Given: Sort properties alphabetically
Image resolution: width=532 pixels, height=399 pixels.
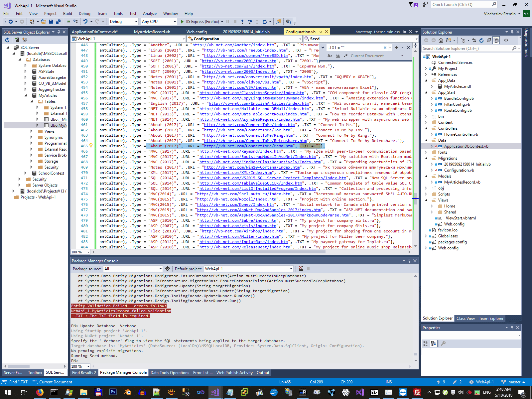Looking at the screenshot, I should click(434, 343).
